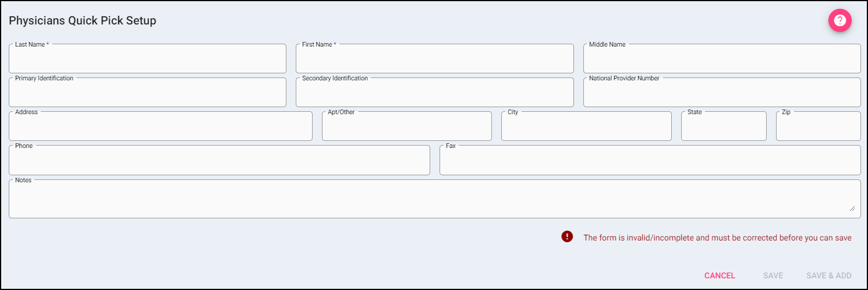This screenshot has width=868, height=290.
Task: Focus the Apt/Other input box
Action: pos(406,127)
